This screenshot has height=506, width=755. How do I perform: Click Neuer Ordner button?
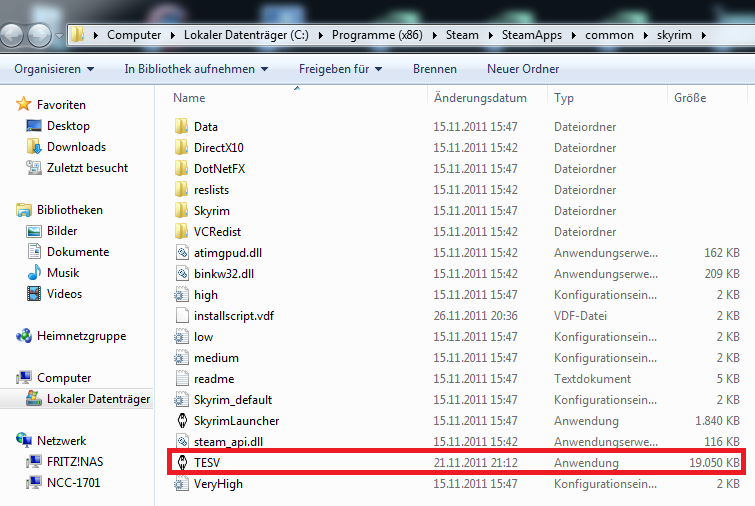(521, 69)
